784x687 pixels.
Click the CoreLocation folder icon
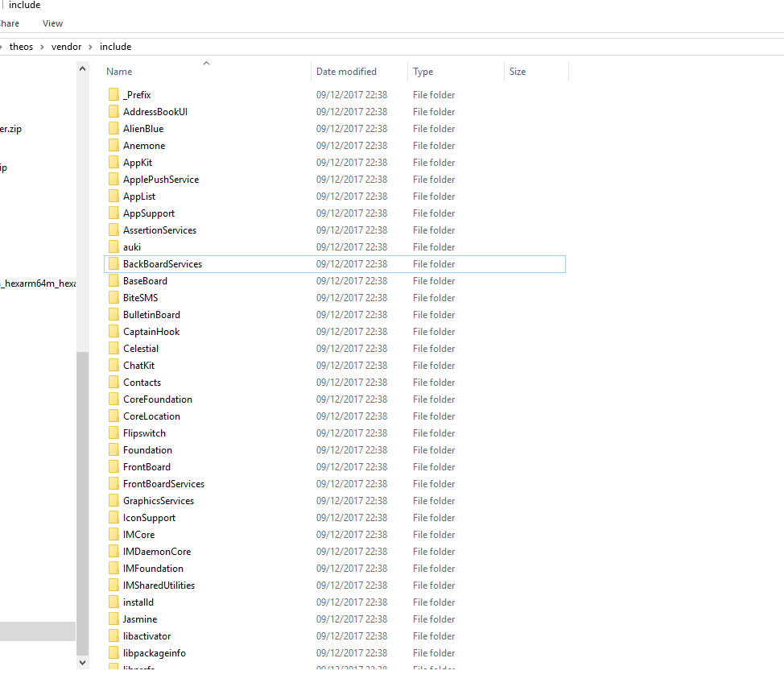click(114, 416)
